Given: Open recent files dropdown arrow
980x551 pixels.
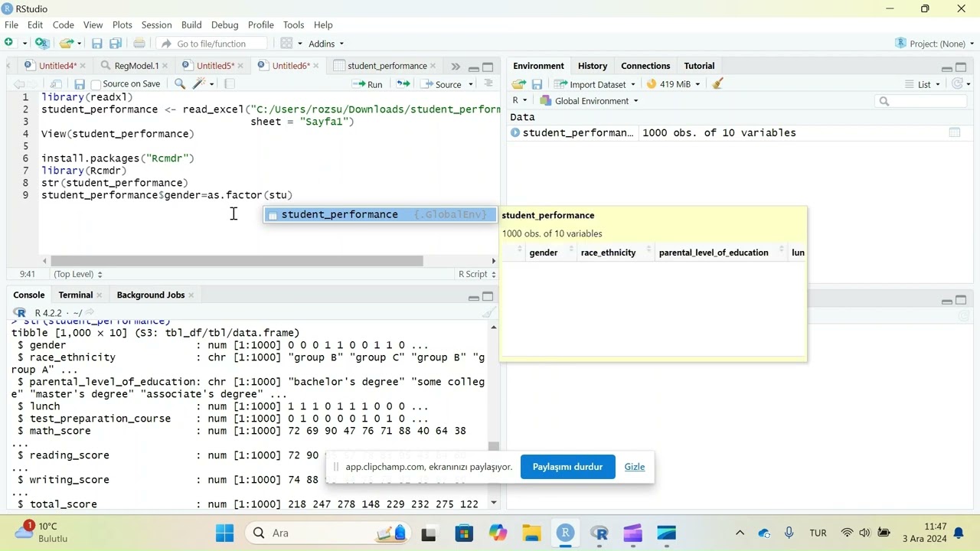Looking at the screenshot, I should [x=79, y=44].
